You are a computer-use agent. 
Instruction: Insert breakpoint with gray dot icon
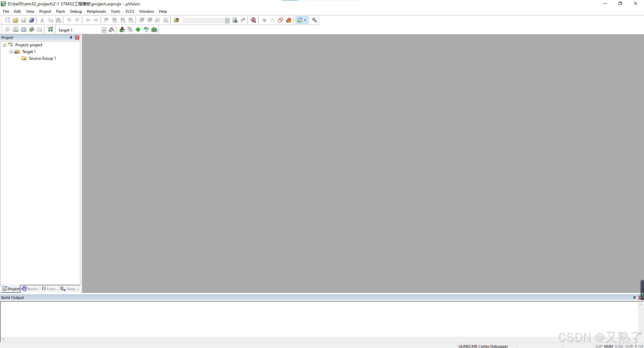[x=264, y=20]
